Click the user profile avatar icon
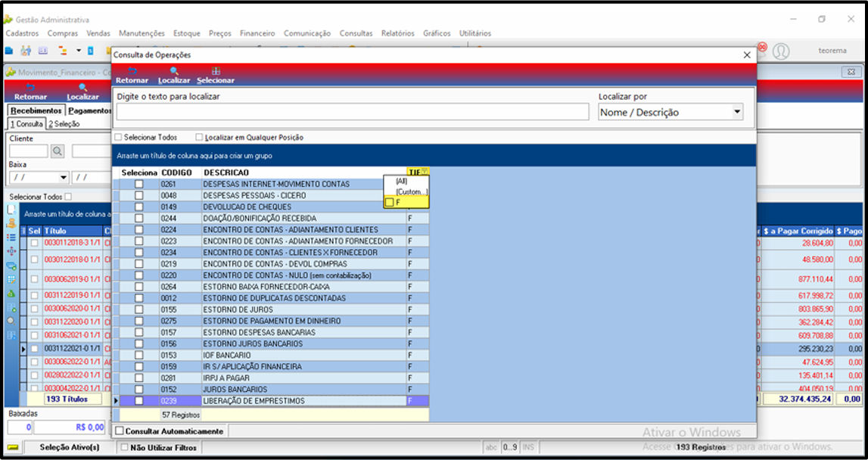The height and width of the screenshot is (460, 868). pos(780,51)
